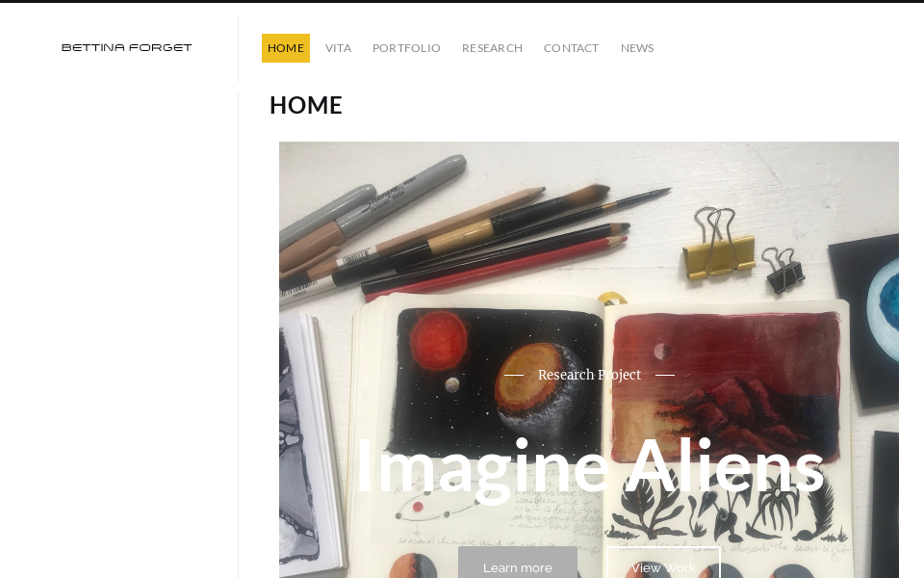Image resolution: width=924 pixels, height=578 pixels.
Task: Click the View Work button
Action: (663, 564)
